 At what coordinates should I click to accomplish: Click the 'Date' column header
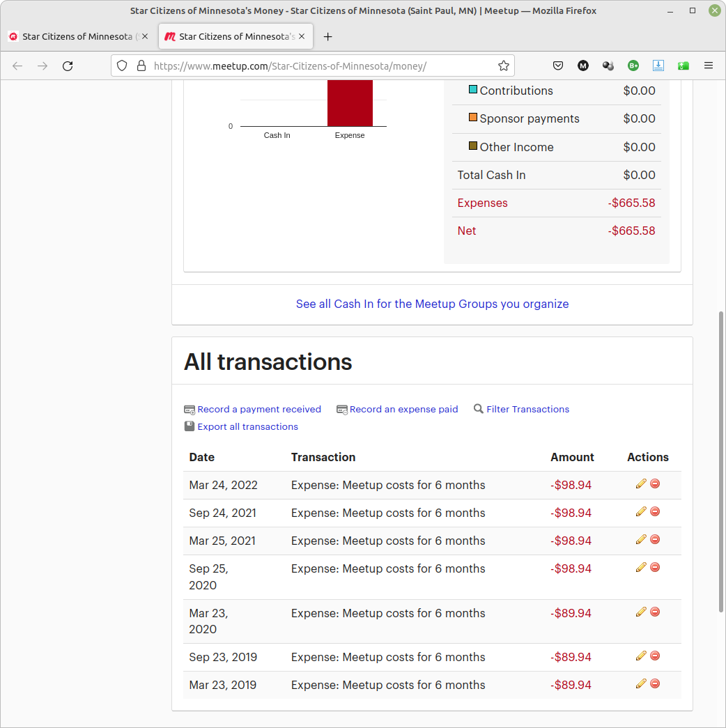point(201,457)
